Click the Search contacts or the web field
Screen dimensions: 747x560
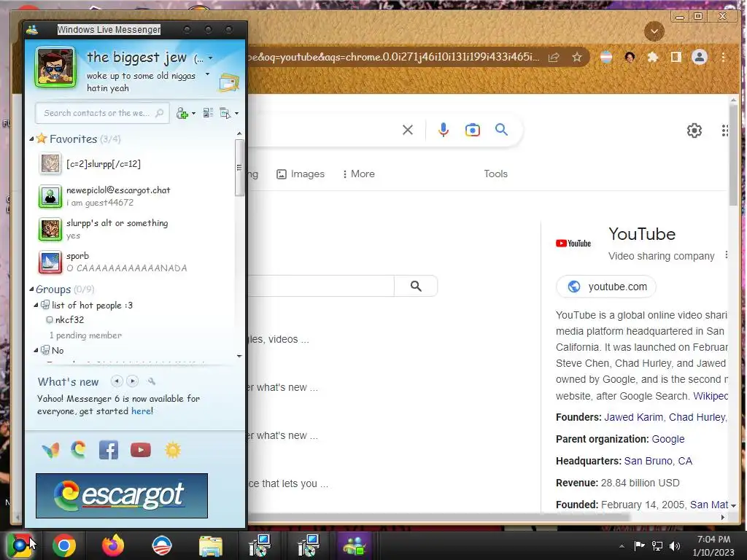[102, 113]
